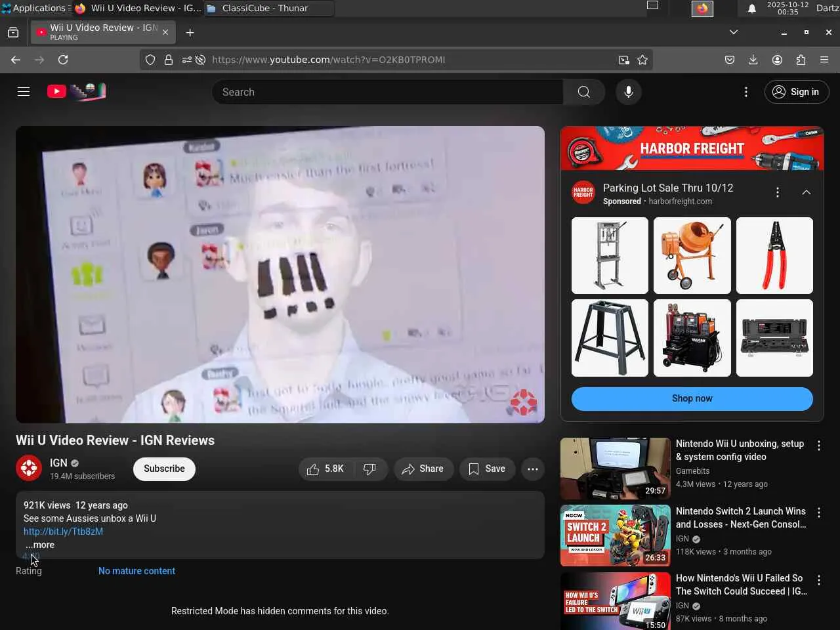Open notification bell in system panel
Viewport: 840px width, 630px height.
[x=752, y=9]
